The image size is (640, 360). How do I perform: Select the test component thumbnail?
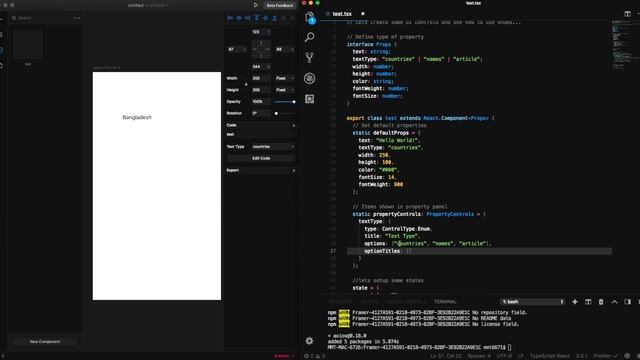click(28, 44)
